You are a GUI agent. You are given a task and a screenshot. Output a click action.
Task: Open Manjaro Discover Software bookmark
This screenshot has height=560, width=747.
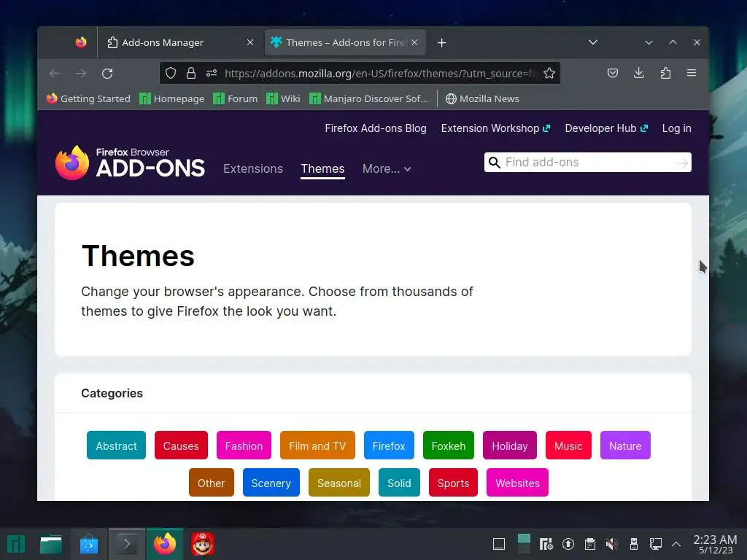pos(368,98)
